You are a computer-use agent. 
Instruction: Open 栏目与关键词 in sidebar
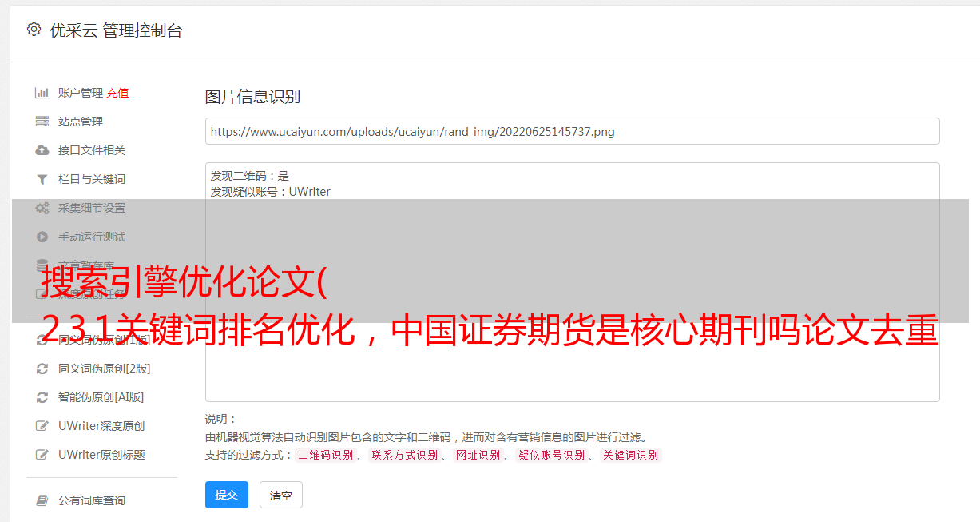click(92, 179)
